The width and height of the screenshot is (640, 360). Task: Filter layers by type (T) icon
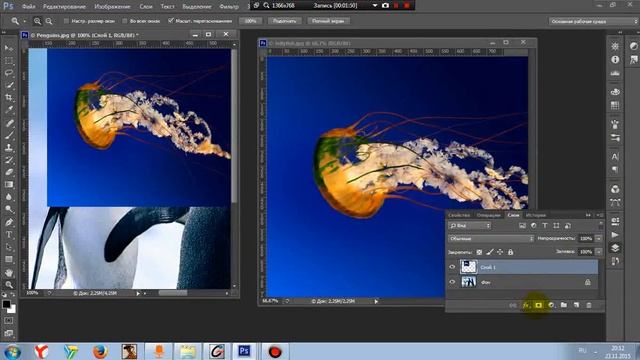point(545,226)
